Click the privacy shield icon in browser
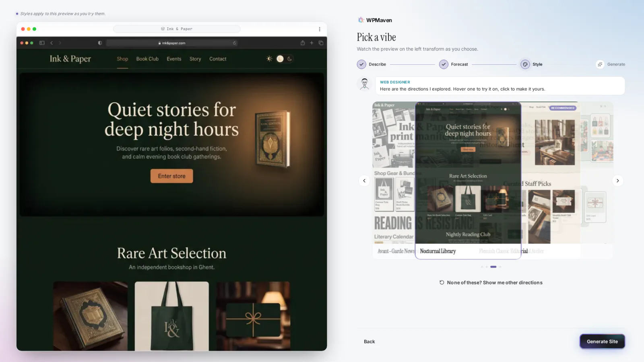 pyautogui.click(x=100, y=43)
